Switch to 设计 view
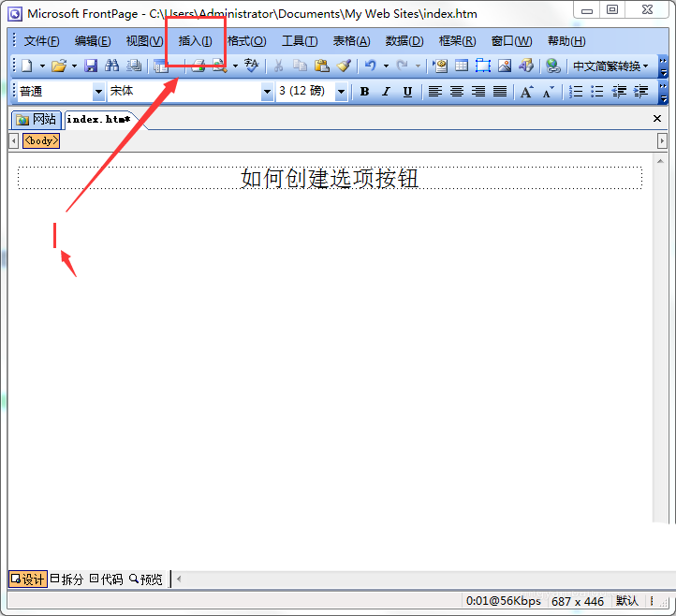This screenshot has width=676, height=616. [x=27, y=579]
